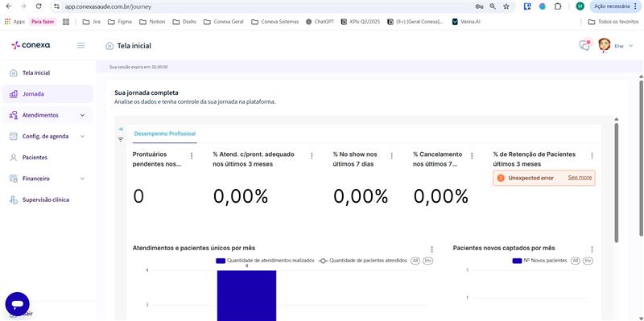Collapse dashboard panel using arrow icon above filter
The width and height of the screenshot is (644, 321).
point(120,130)
